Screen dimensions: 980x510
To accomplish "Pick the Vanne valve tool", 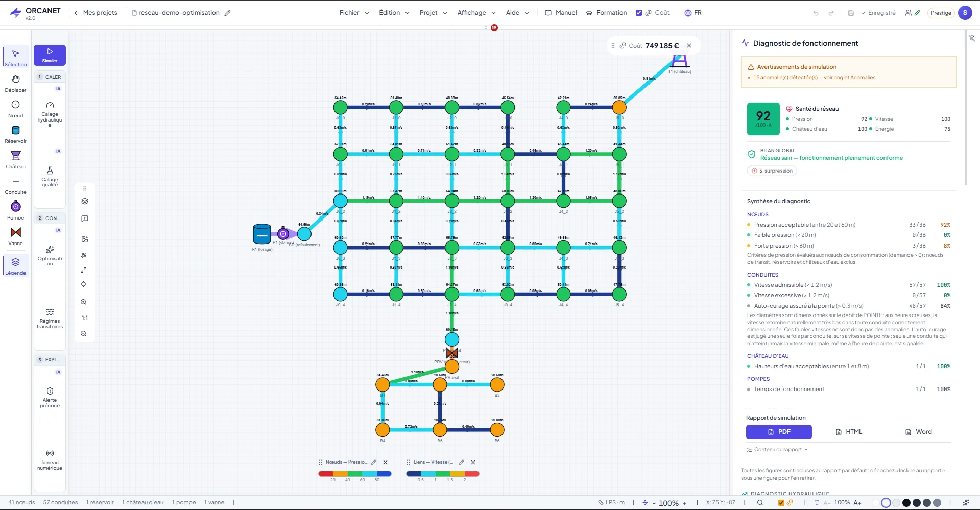I will pyautogui.click(x=16, y=236).
